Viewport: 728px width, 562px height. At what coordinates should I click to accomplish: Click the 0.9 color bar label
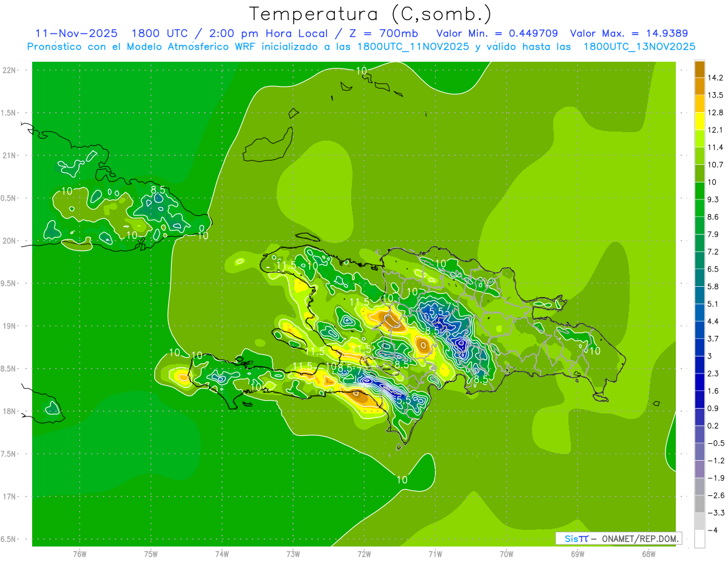[713, 409]
